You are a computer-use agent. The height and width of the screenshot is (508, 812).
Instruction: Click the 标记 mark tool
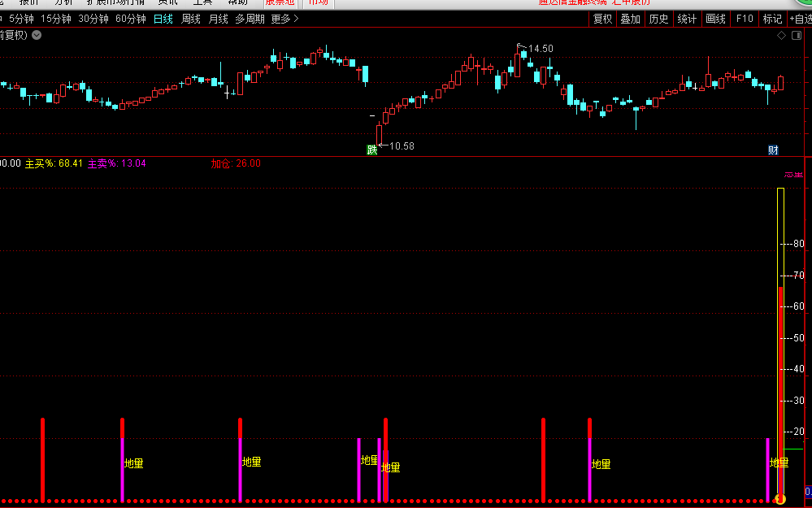pyautogui.click(x=772, y=19)
